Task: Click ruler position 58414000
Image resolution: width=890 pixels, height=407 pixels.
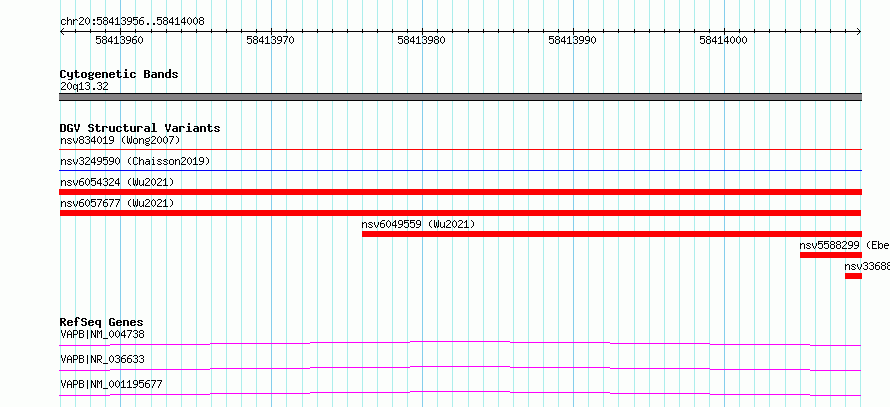Action: 723,40
